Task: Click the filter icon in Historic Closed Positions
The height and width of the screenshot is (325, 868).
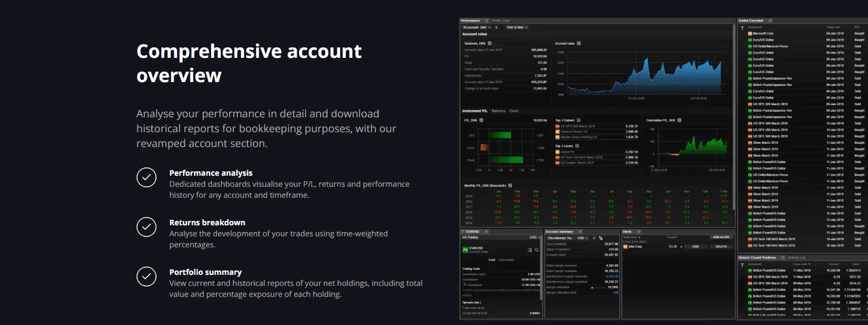Action: tap(742, 265)
